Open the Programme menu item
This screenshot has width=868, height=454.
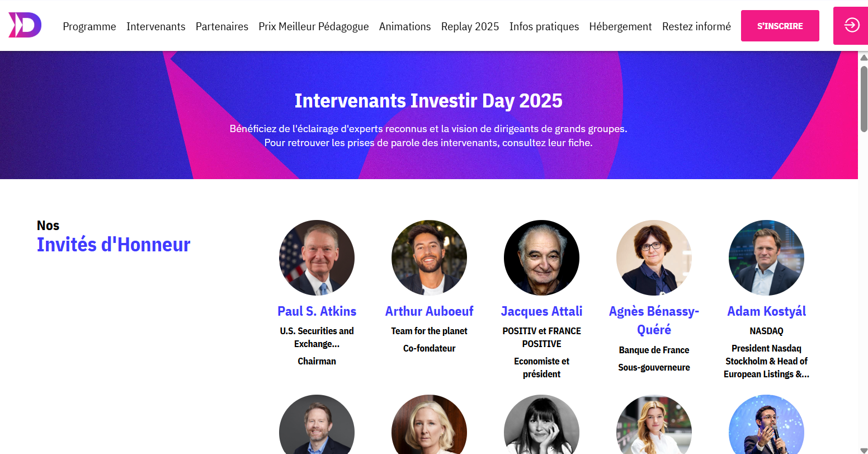tap(89, 26)
